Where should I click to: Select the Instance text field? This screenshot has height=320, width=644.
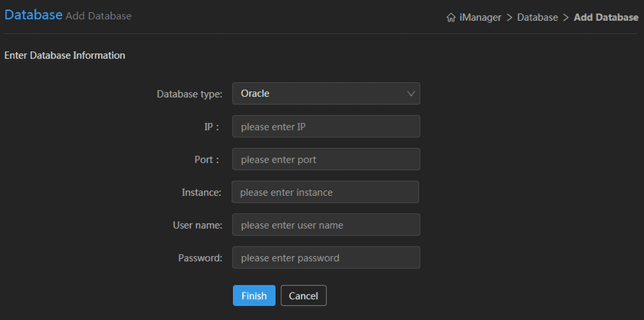pos(325,193)
